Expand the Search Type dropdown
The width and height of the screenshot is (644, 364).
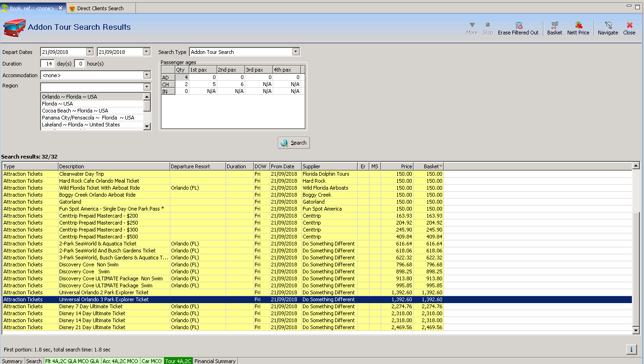point(296,52)
